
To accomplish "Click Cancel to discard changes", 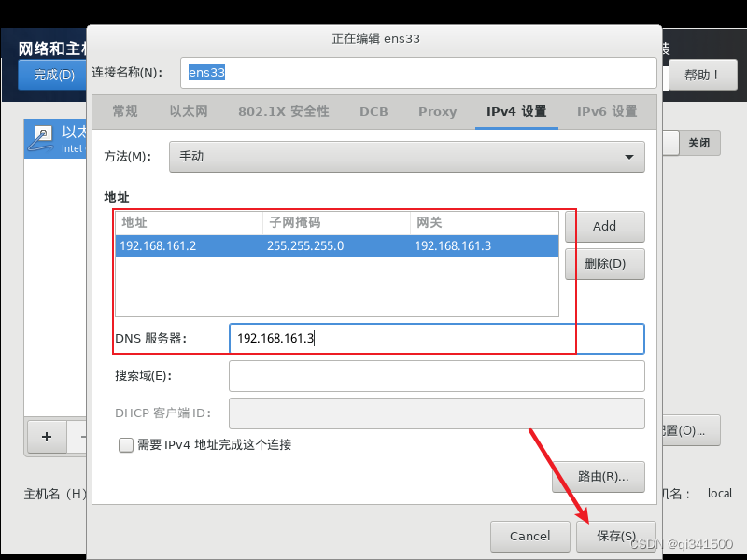I will pyautogui.click(x=529, y=536).
